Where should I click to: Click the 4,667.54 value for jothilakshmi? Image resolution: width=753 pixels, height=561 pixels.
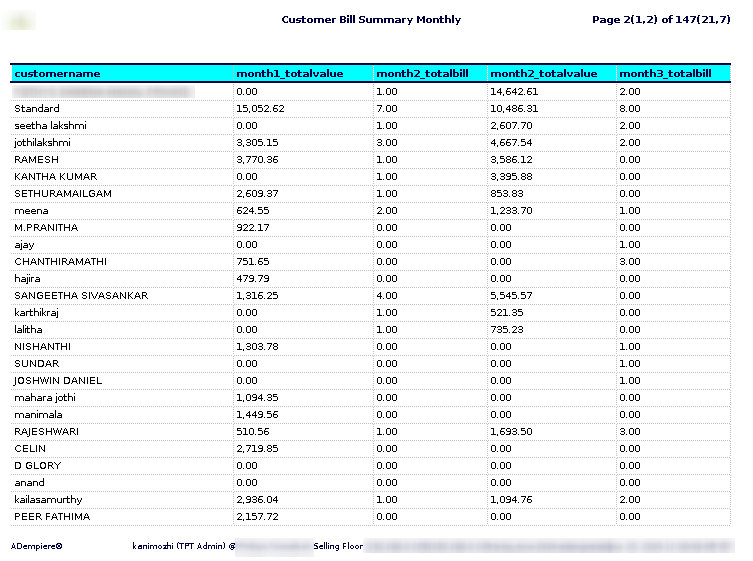click(x=511, y=143)
